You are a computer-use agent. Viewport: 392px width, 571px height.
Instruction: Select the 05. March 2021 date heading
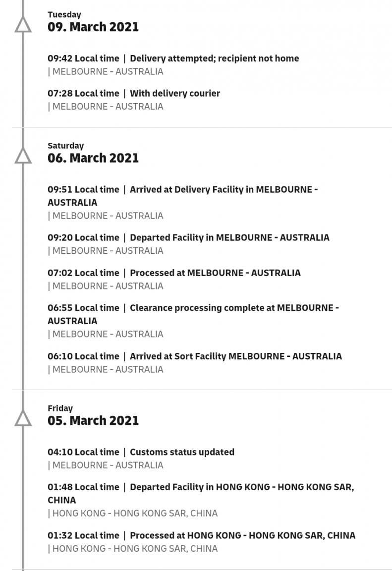click(93, 421)
